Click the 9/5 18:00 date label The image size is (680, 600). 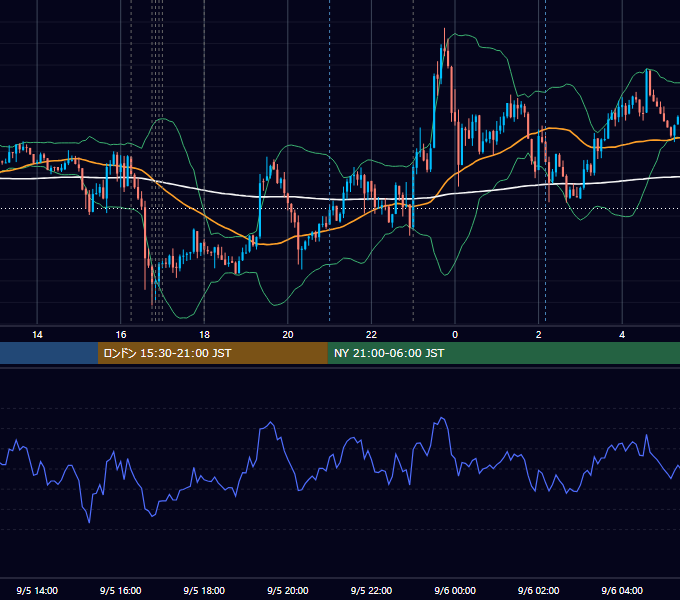(204, 590)
